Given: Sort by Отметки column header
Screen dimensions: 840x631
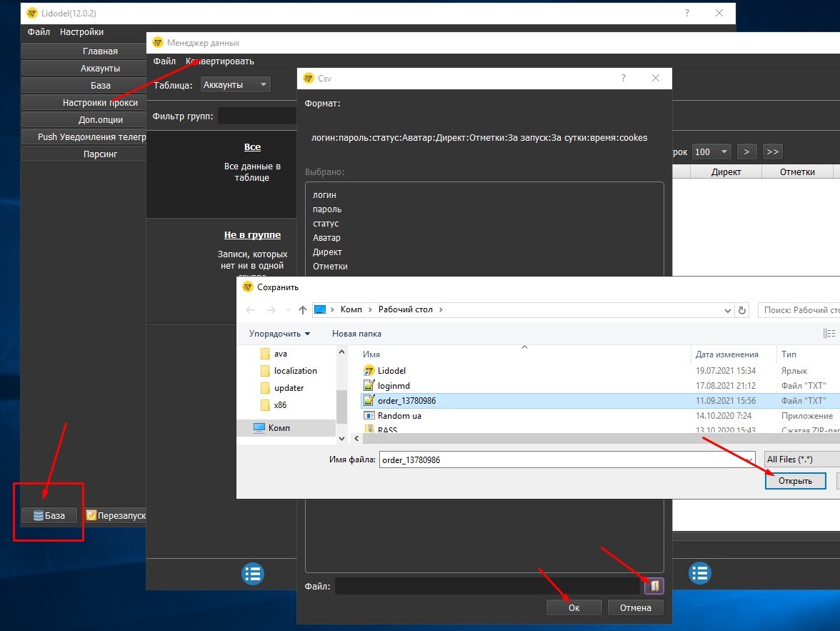Looking at the screenshot, I should coord(797,172).
